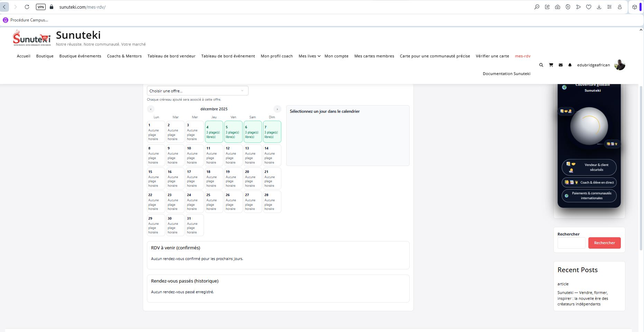Image resolution: width=644 pixels, height=332 pixels.
Task: Click the browser reload icon
Action: point(27,7)
